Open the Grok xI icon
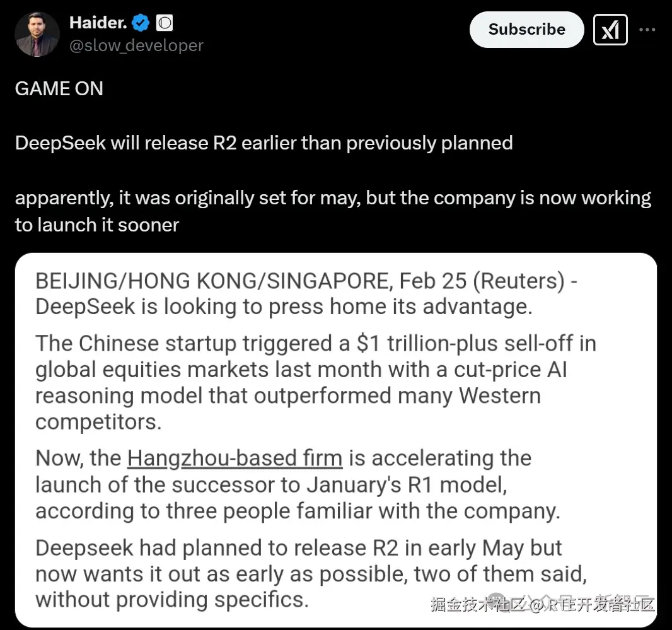The image size is (672, 630). [x=610, y=30]
